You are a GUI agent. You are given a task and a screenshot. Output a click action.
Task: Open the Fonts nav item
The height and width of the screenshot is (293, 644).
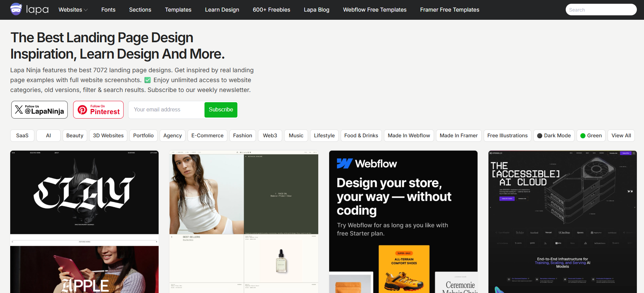(108, 10)
